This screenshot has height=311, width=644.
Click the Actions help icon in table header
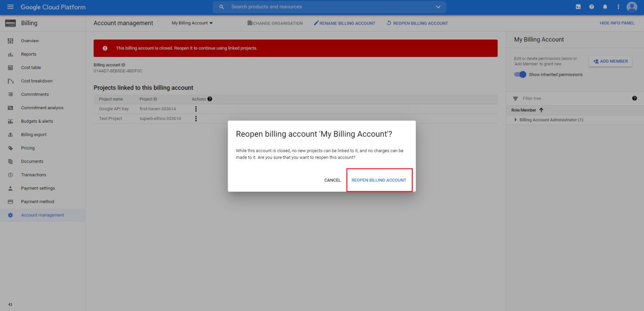[210, 99]
